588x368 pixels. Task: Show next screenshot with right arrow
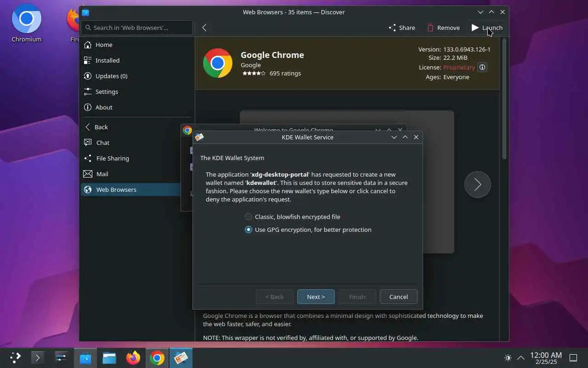478,184
